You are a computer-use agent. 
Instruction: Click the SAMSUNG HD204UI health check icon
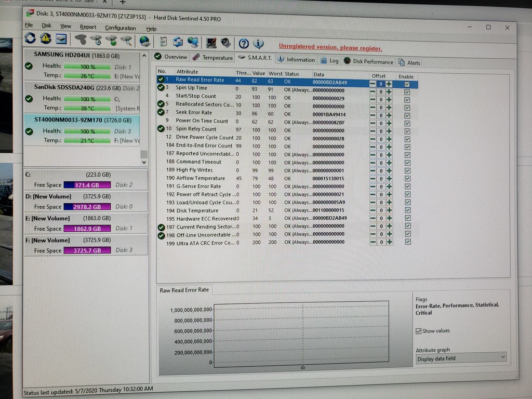tap(29, 66)
